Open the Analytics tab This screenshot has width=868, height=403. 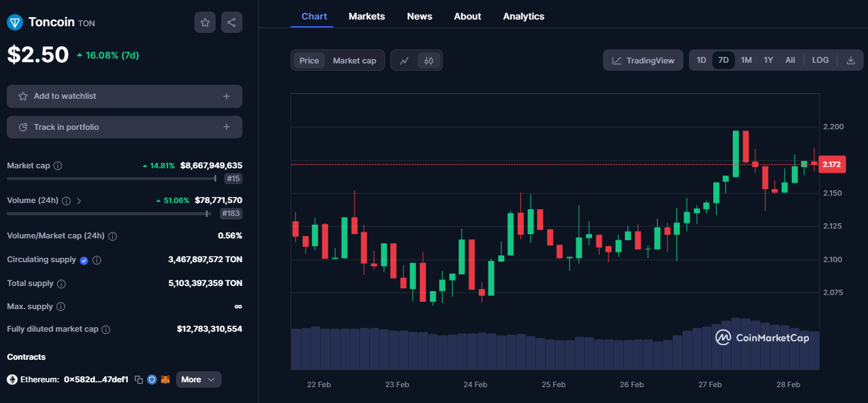(524, 16)
